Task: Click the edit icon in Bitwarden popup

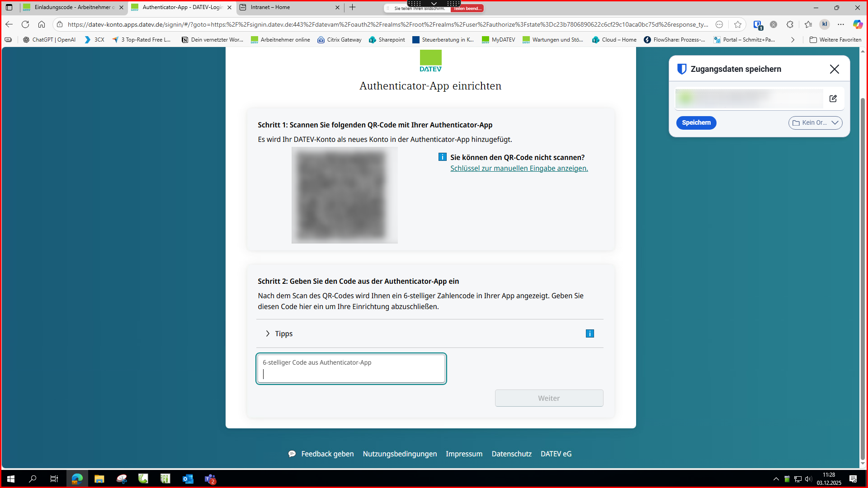Action: [x=833, y=99]
